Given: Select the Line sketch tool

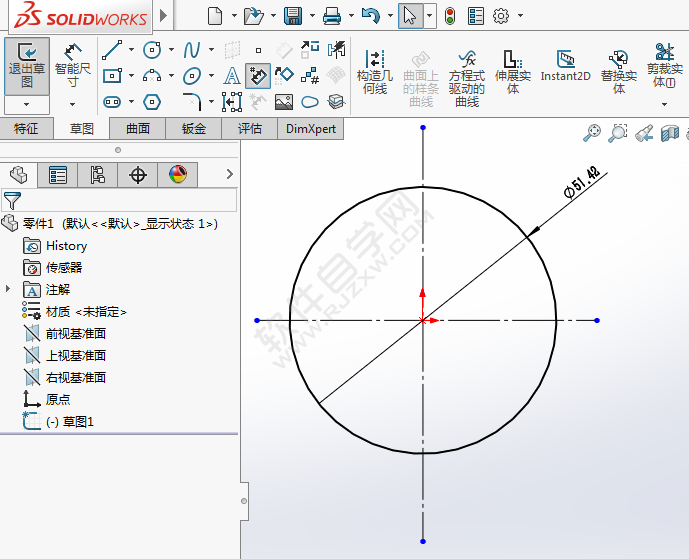Looking at the screenshot, I should [x=112, y=50].
